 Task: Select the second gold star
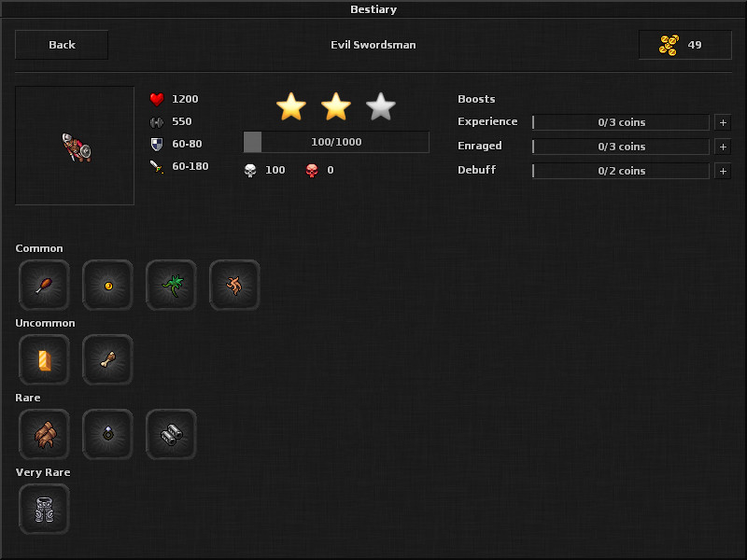pos(336,106)
